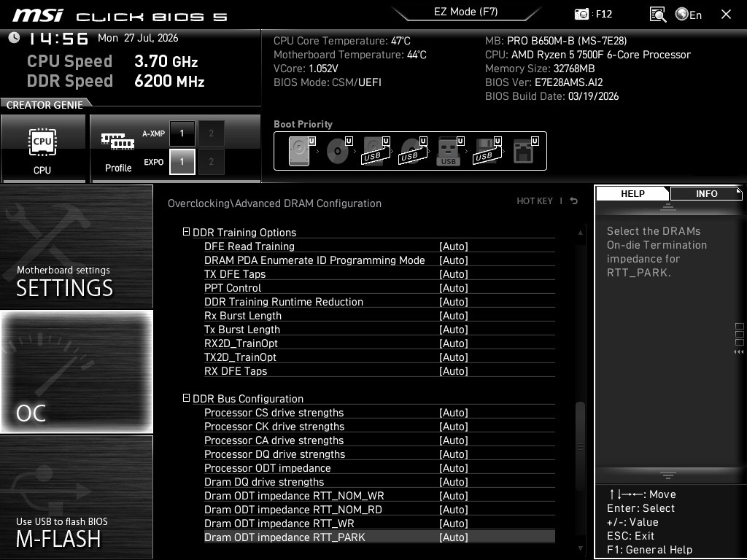Close Click BIOS 5 with the X

[726, 15]
